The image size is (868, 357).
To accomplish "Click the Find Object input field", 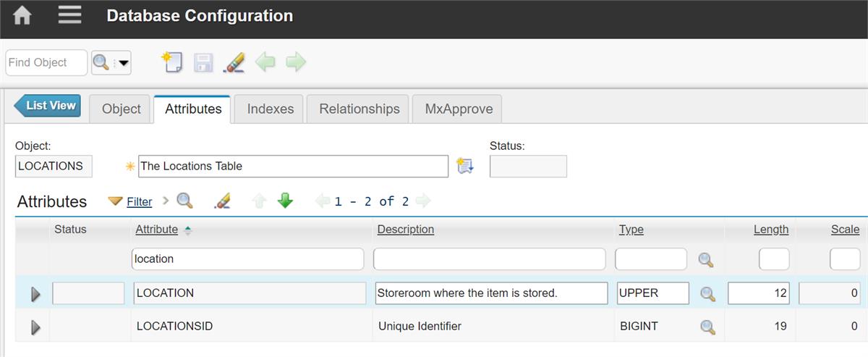I will point(46,63).
